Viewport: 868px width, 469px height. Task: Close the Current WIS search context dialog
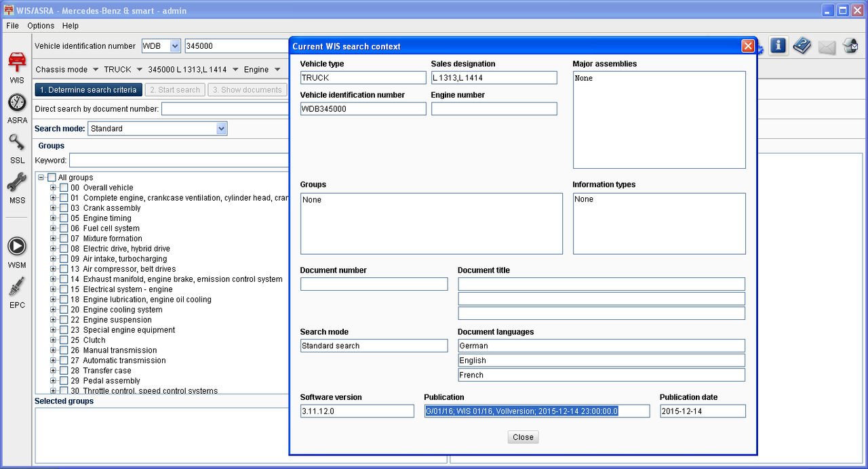(x=748, y=46)
